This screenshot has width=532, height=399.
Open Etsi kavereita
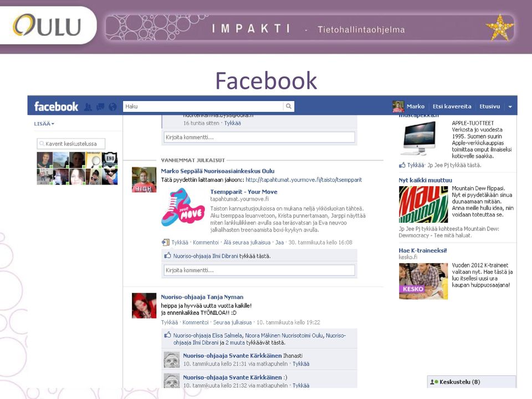(452, 106)
